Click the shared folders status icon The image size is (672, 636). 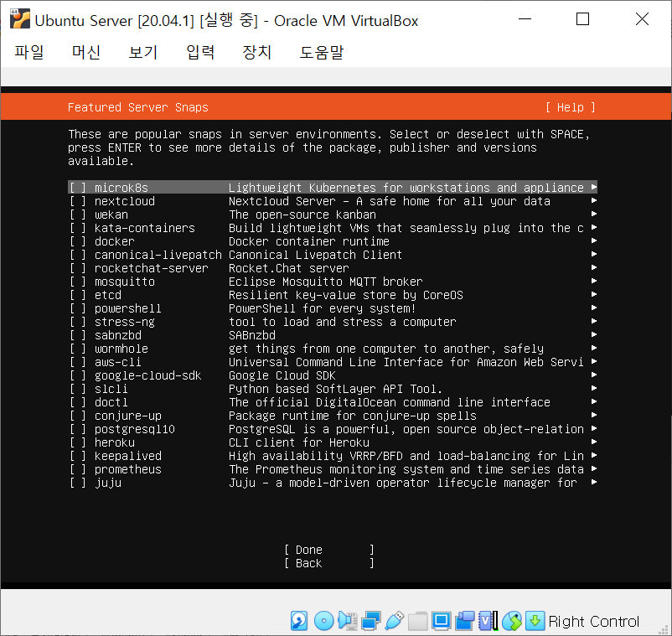tap(417, 621)
